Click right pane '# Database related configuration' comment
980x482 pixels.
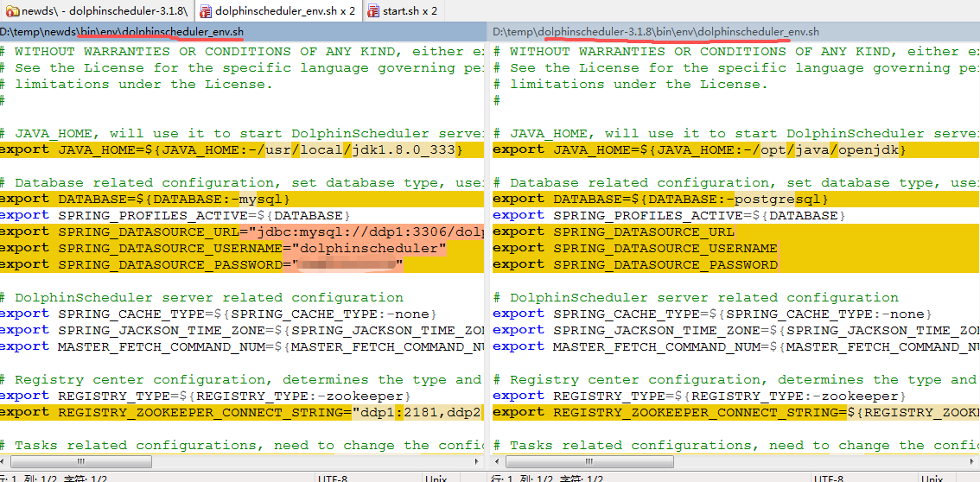coord(736,182)
